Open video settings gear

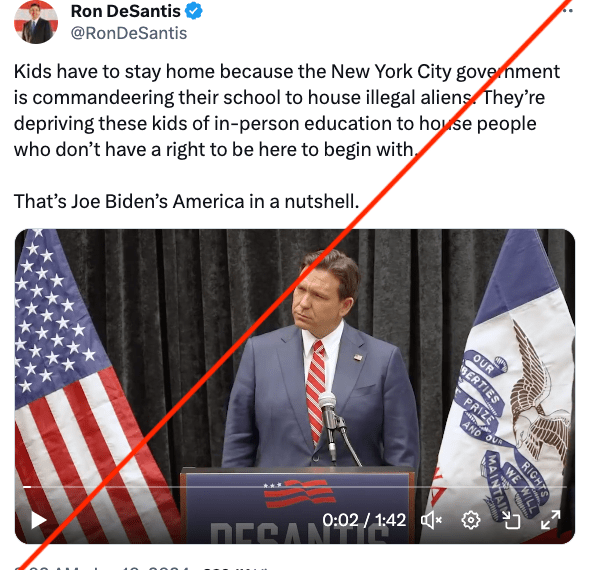470,520
